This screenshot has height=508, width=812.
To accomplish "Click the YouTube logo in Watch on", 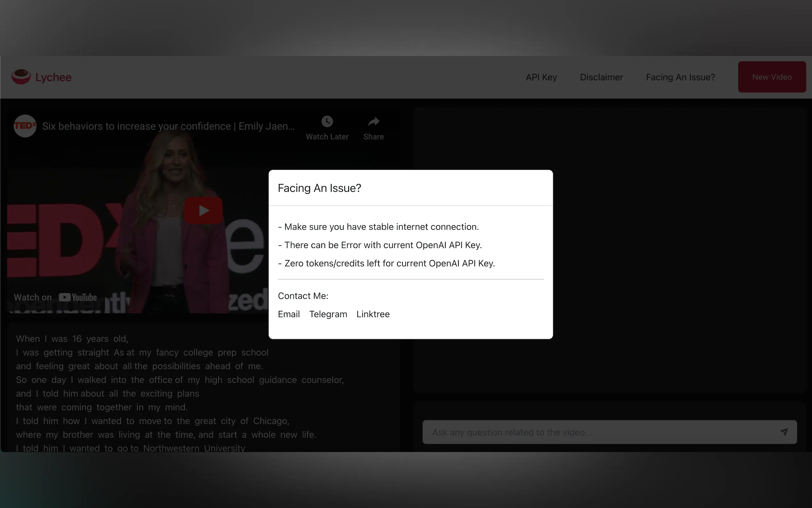I will tap(78, 297).
